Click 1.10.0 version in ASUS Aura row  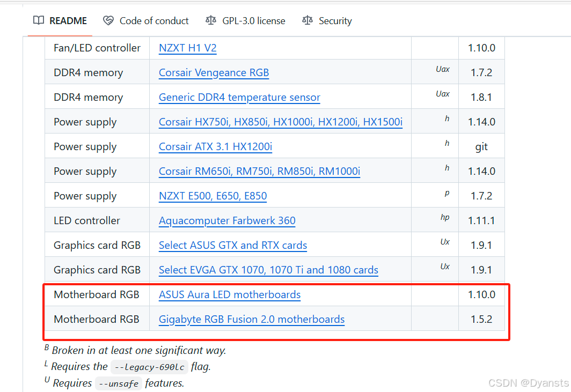click(x=481, y=295)
